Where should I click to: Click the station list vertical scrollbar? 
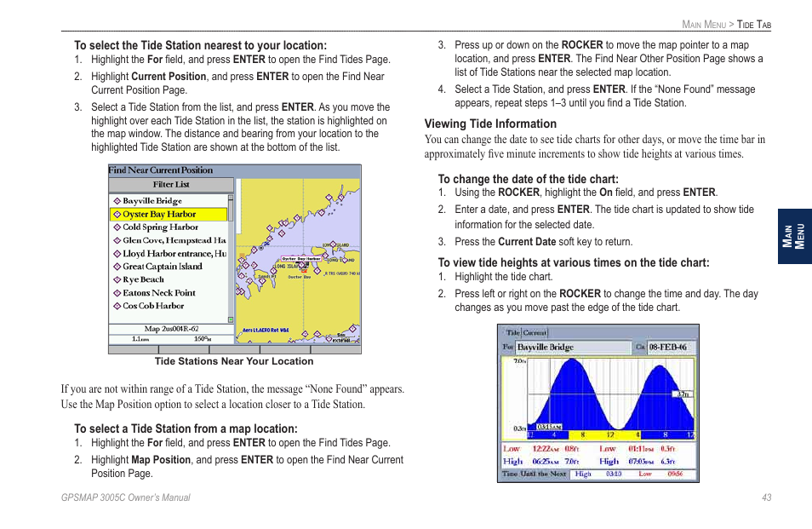point(231,259)
